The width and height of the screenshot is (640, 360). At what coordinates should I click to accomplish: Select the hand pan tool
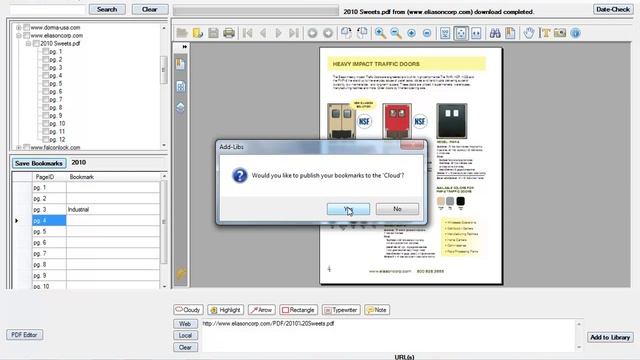[529, 33]
